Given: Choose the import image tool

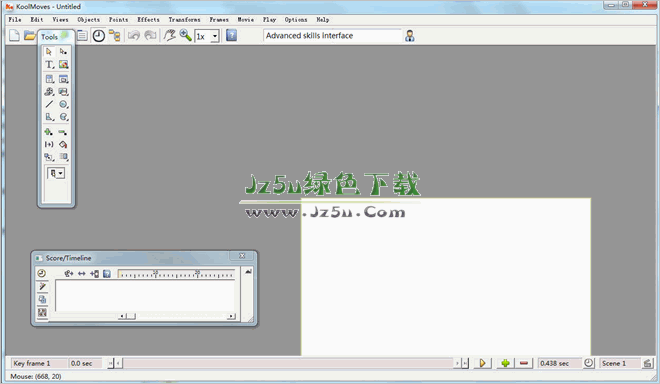Looking at the screenshot, I should (63, 64).
